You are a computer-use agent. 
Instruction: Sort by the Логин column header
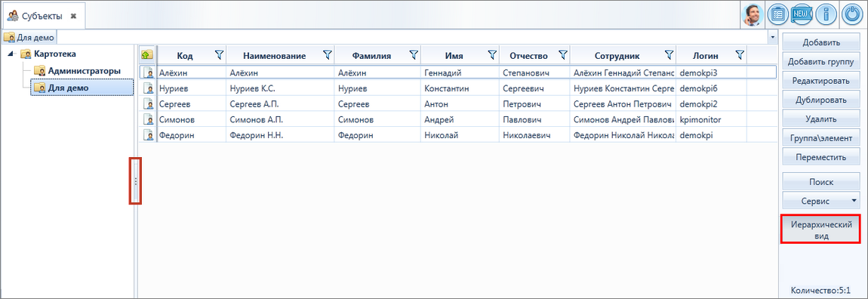point(706,56)
